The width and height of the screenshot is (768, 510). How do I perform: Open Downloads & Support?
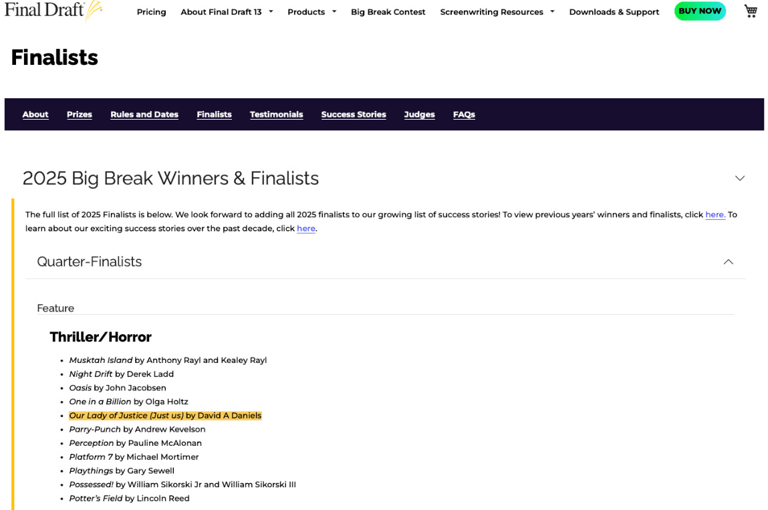pyautogui.click(x=614, y=12)
